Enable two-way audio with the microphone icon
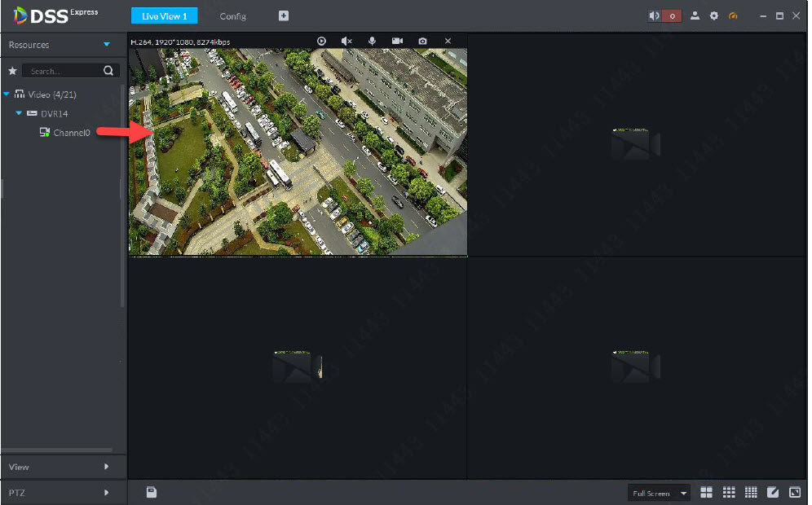 click(x=372, y=41)
